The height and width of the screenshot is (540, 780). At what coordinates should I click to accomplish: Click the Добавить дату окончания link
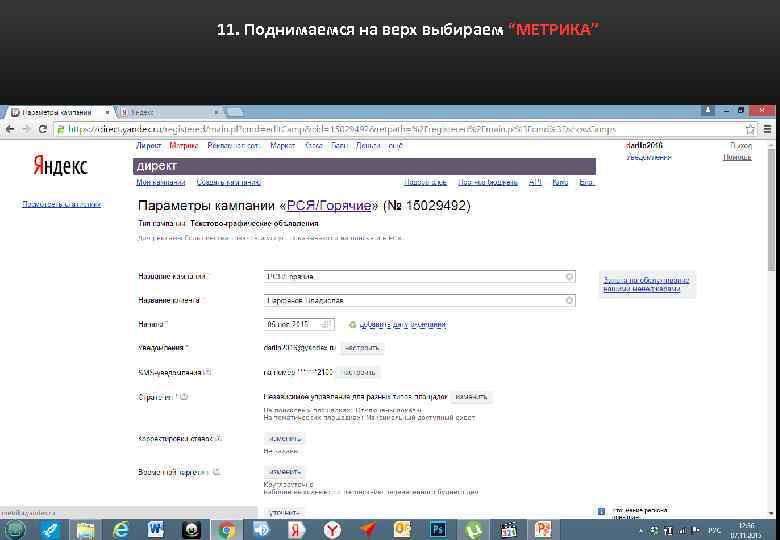(402, 325)
